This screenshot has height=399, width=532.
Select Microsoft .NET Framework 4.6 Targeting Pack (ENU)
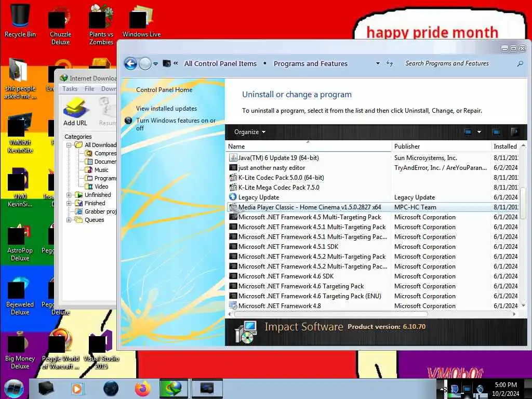coord(310,296)
